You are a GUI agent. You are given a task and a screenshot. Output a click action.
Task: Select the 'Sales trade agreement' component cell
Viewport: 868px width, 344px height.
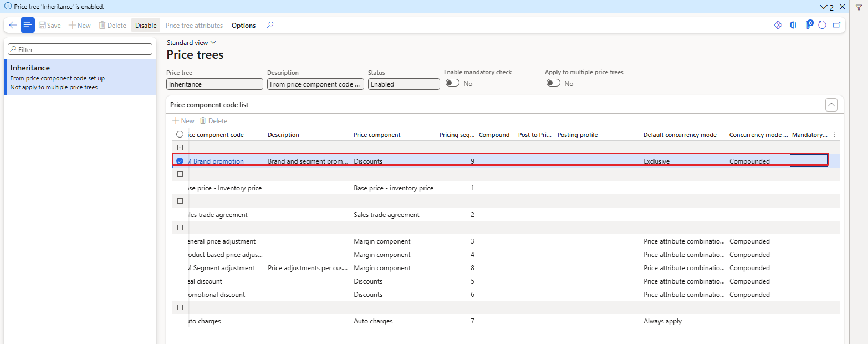[386, 215]
